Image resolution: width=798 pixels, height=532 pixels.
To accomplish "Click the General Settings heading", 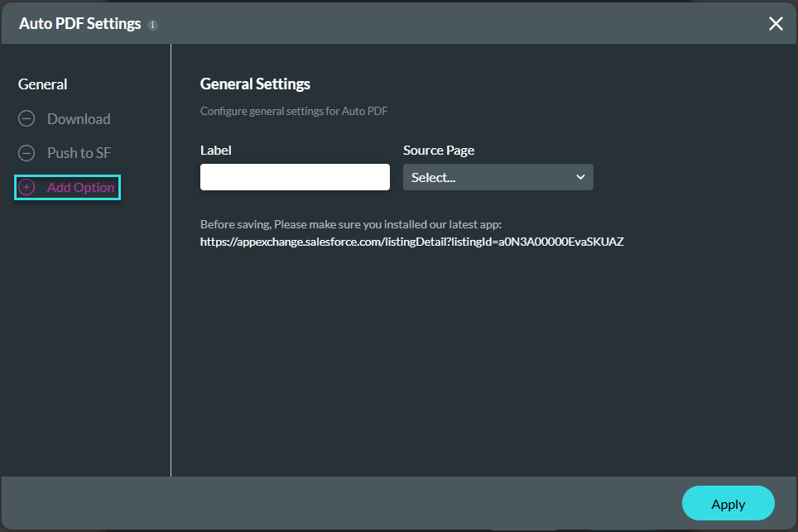I will tap(255, 84).
